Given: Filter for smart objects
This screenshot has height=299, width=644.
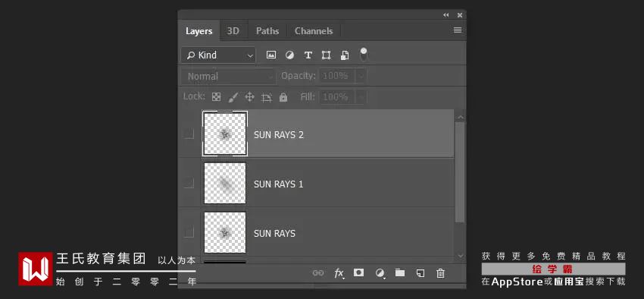Looking at the screenshot, I should click(x=345, y=55).
